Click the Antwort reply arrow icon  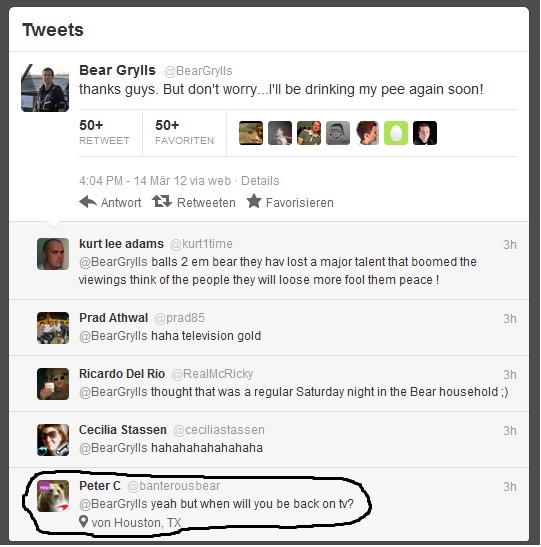88,202
